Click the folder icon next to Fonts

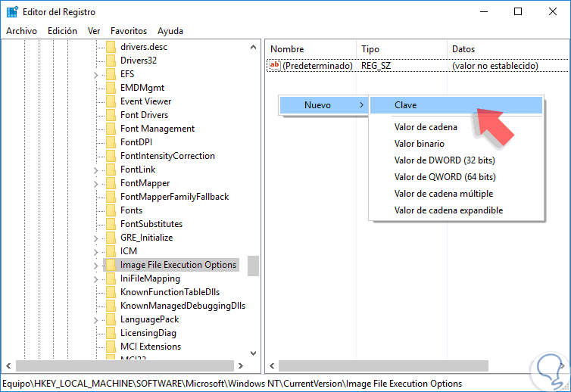[x=109, y=210]
